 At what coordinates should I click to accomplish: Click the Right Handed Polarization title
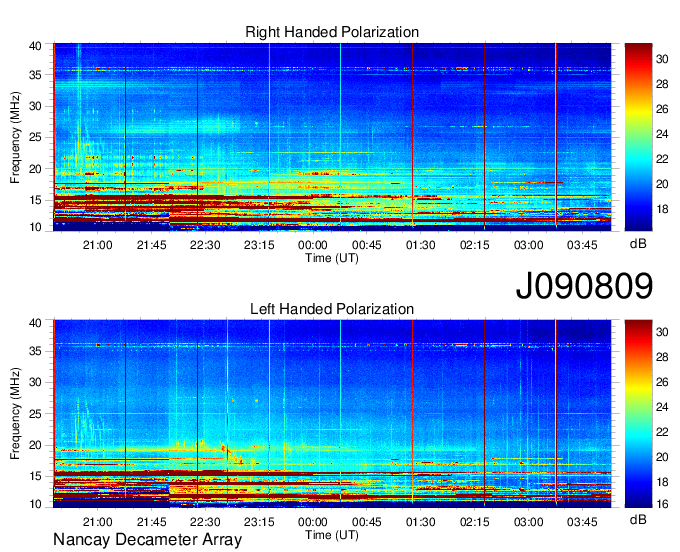pyautogui.click(x=332, y=32)
